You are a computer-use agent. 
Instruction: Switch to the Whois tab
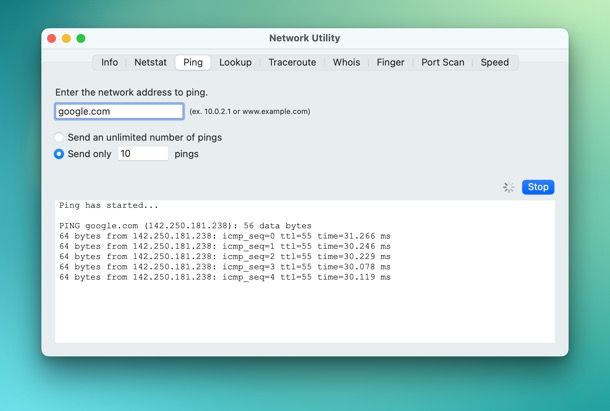346,62
